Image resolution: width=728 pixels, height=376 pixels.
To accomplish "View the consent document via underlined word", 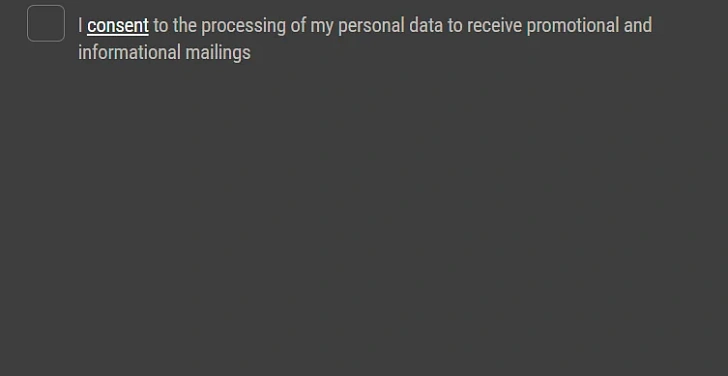I will [x=118, y=26].
